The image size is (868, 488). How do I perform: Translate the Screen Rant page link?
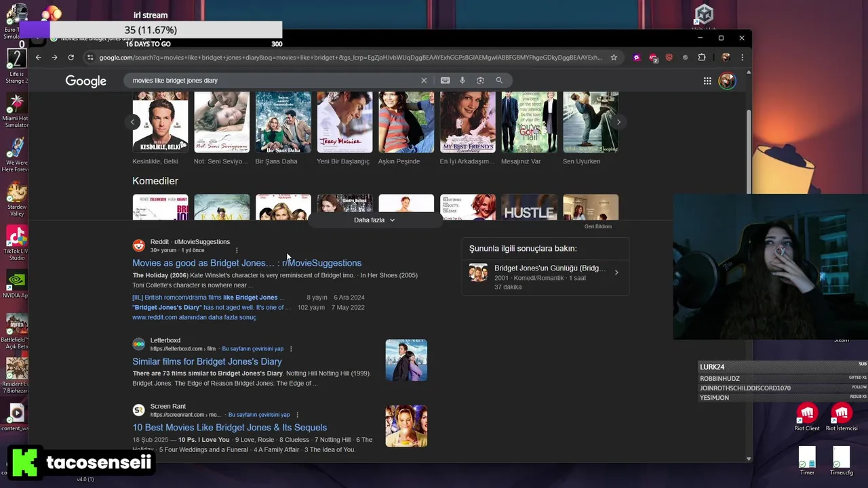(259, 415)
